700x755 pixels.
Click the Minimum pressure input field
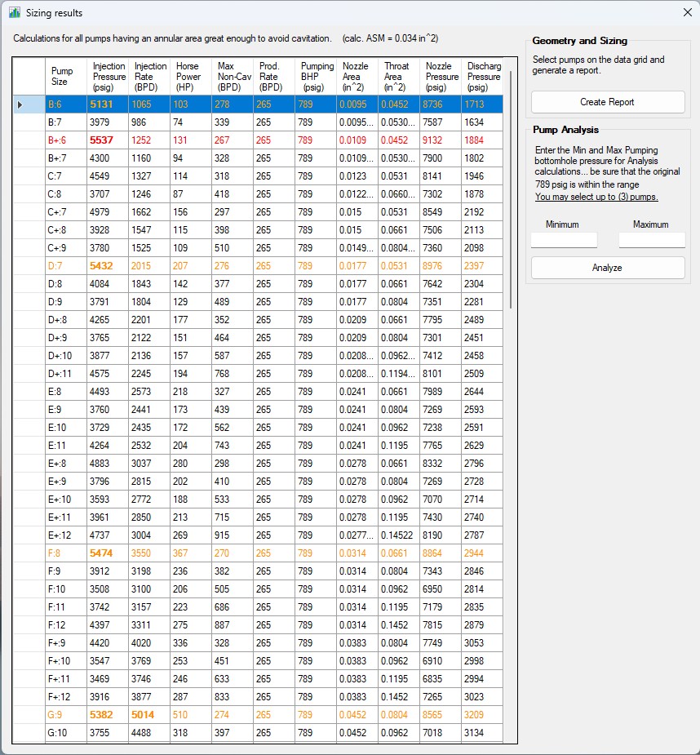click(x=564, y=240)
